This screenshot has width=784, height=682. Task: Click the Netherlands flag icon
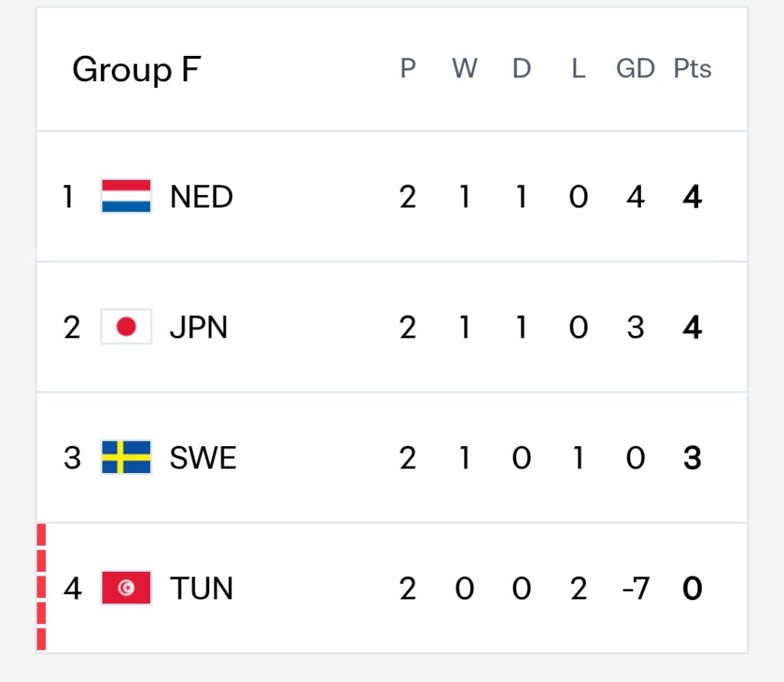point(126,196)
